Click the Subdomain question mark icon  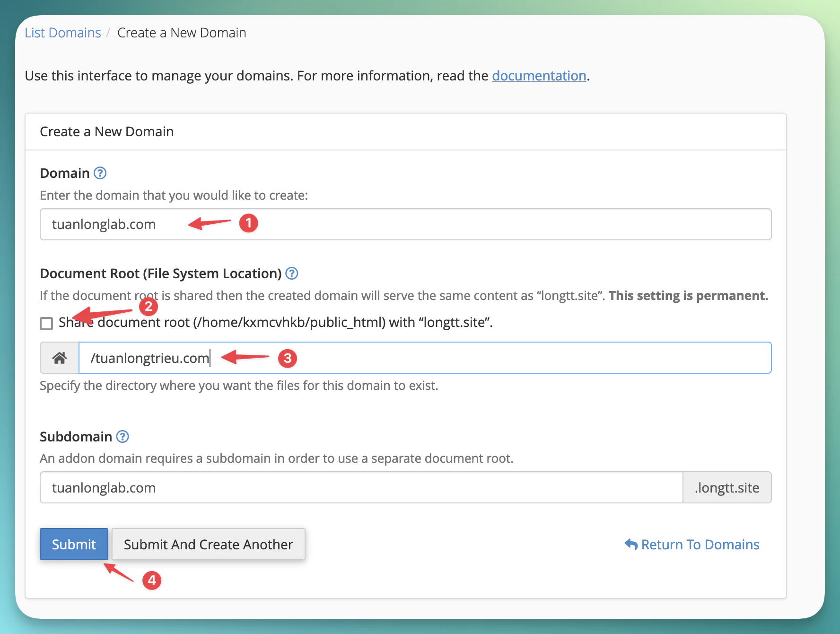click(x=122, y=437)
